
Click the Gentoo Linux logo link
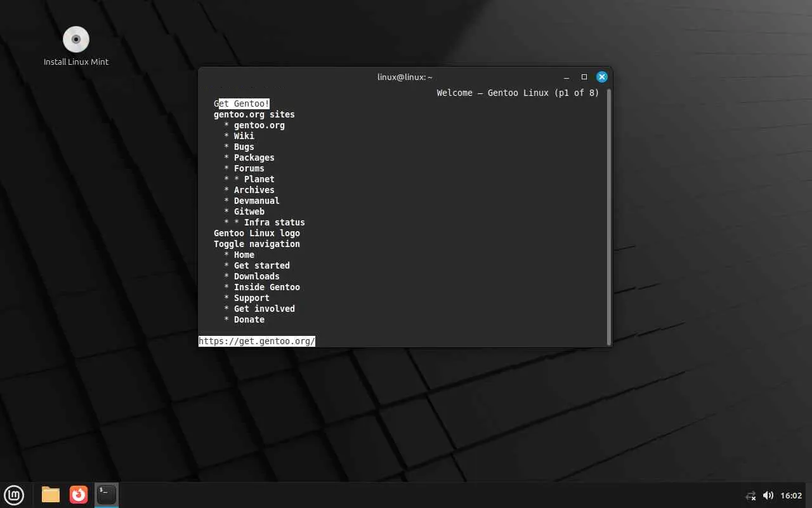[x=257, y=233]
